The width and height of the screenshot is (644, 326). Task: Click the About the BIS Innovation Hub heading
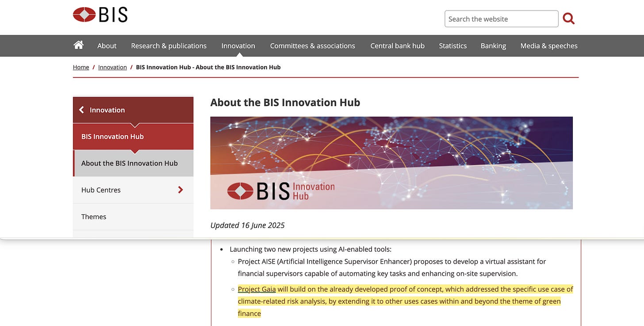(x=285, y=102)
